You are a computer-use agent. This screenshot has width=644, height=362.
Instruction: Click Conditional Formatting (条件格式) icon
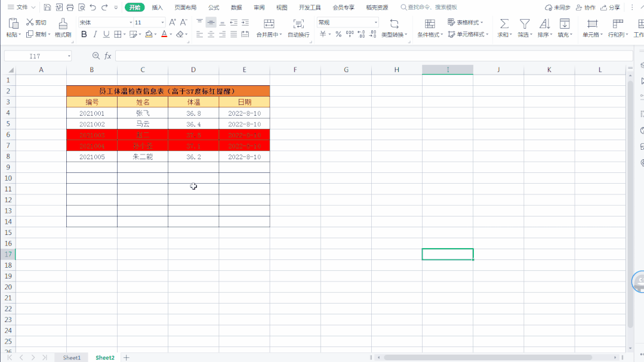click(430, 23)
